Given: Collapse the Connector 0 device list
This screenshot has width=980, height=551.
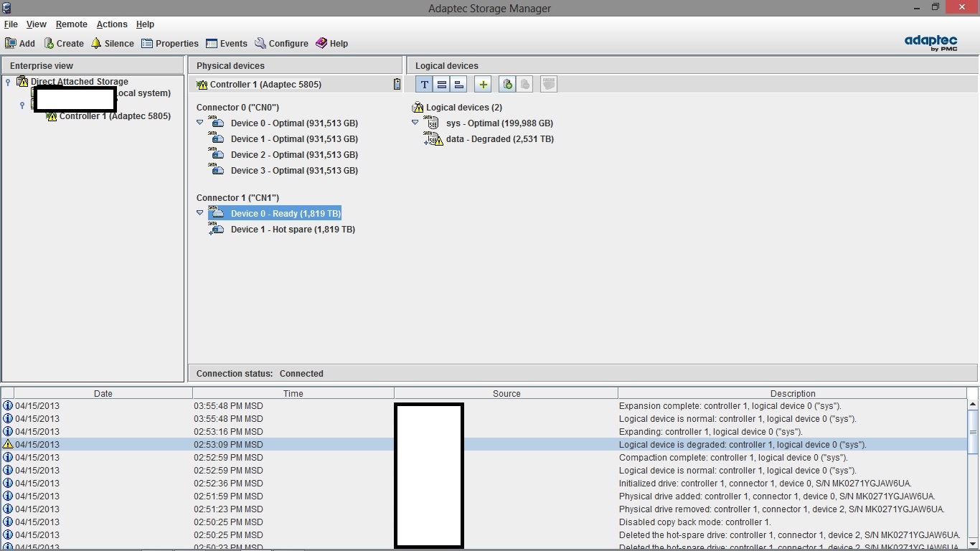Looking at the screenshot, I should tap(200, 123).
